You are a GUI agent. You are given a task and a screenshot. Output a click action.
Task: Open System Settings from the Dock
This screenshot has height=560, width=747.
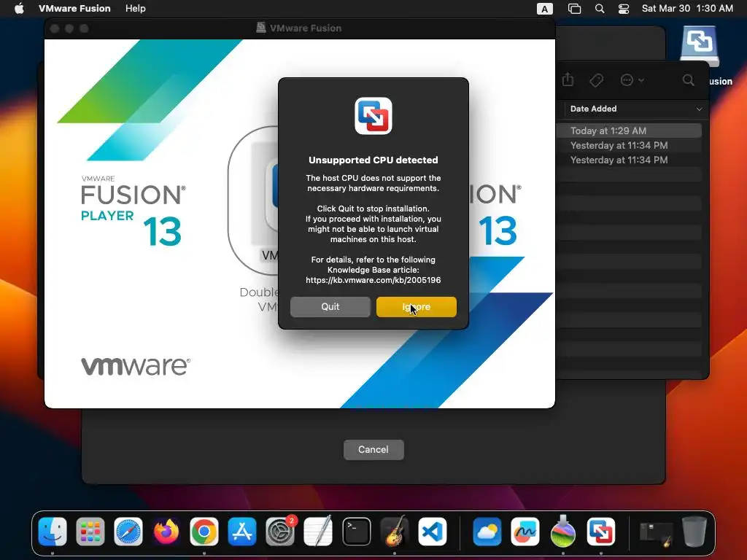pos(280,532)
